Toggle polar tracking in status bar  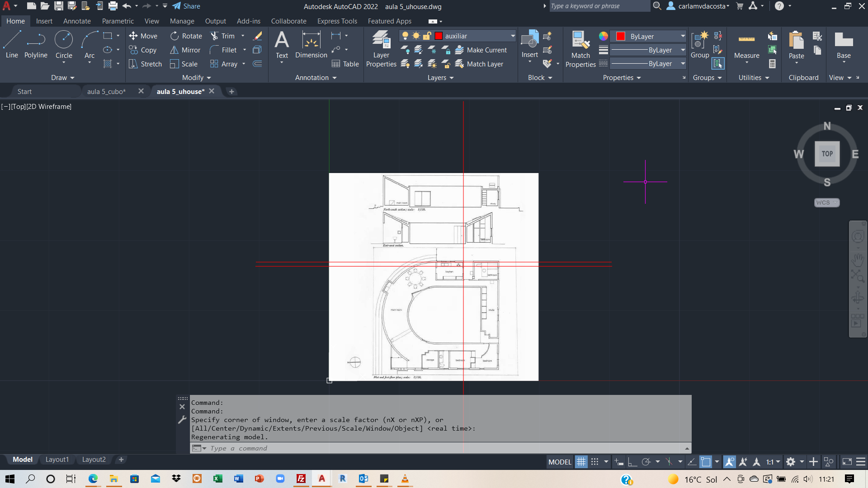pos(646,462)
